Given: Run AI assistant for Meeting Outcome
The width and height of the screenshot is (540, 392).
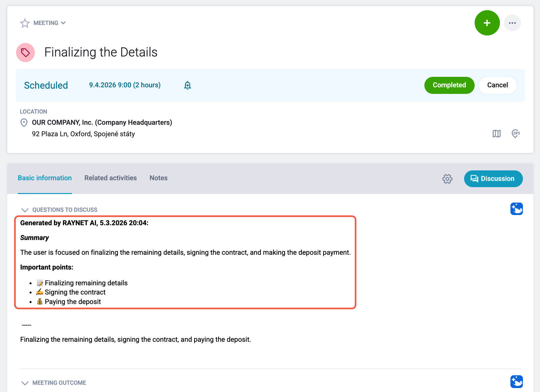Looking at the screenshot, I should pos(517,382).
